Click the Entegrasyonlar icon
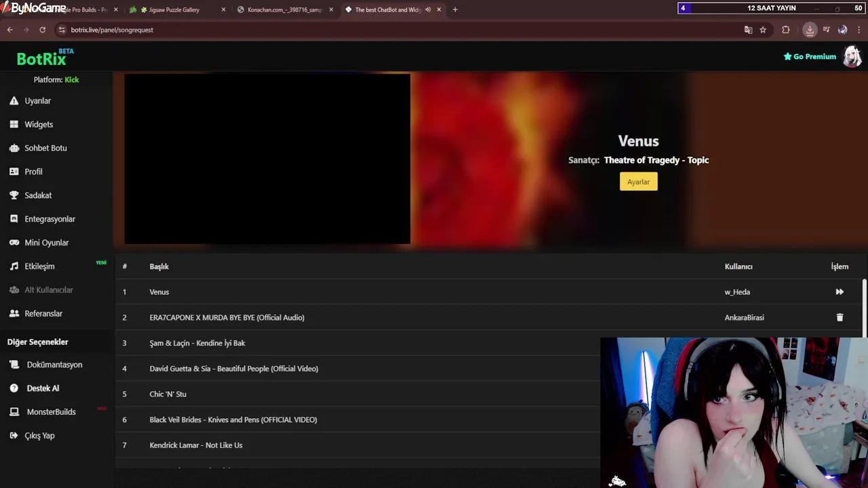The width and height of the screenshot is (868, 488). tap(14, 219)
